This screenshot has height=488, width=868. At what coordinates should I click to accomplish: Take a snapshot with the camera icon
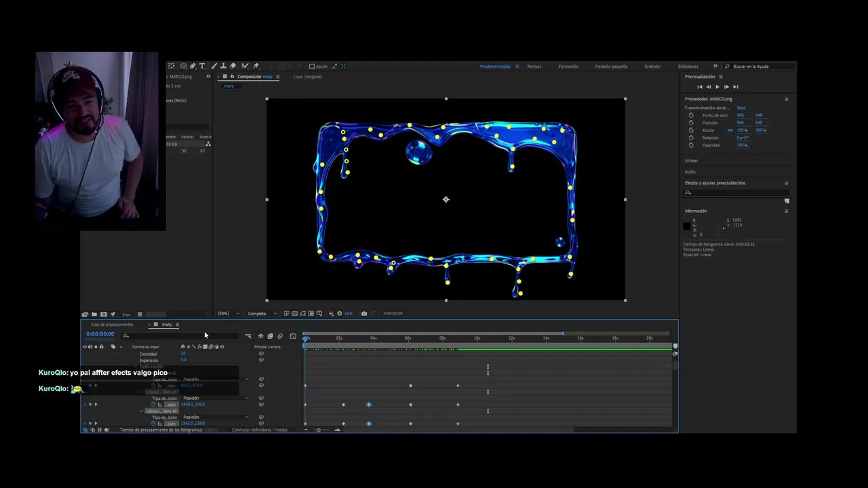364,313
